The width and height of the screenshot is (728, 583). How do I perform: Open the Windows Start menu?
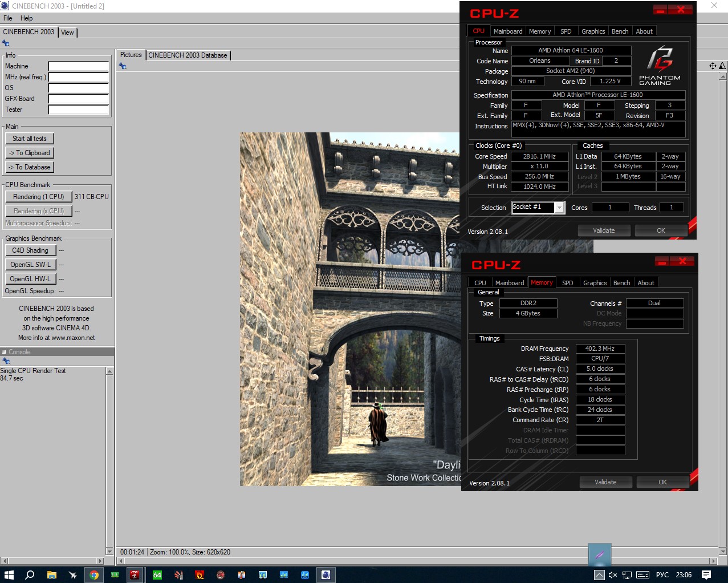point(9,574)
